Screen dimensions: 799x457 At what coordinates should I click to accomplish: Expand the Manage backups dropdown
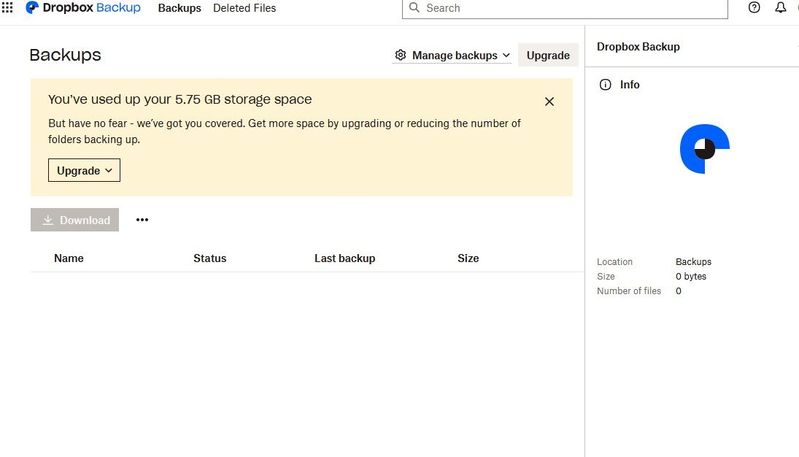[x=453, y=56]
